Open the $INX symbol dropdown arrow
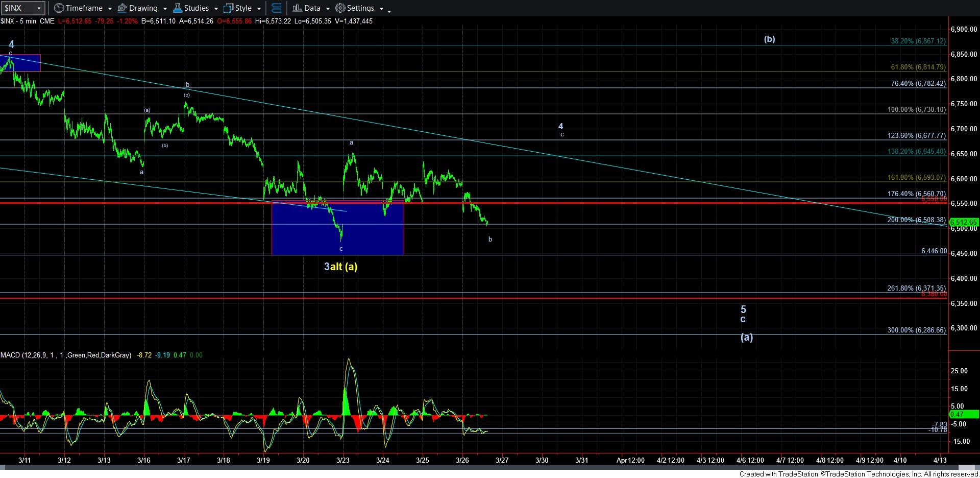 tap(39, 8)
